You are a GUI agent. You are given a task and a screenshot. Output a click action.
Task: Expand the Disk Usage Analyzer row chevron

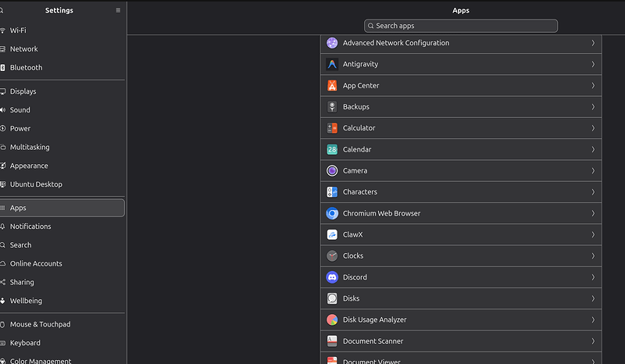coord(593,319)
